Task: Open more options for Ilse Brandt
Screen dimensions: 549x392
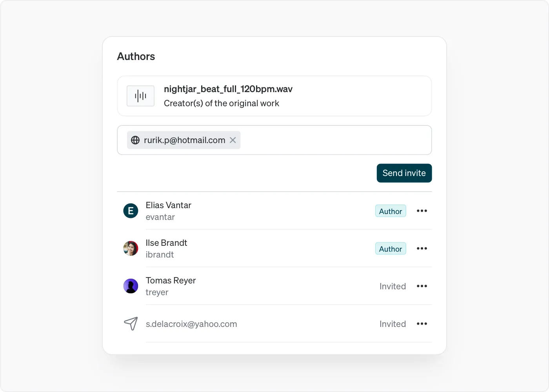Action: coord(422,249)
